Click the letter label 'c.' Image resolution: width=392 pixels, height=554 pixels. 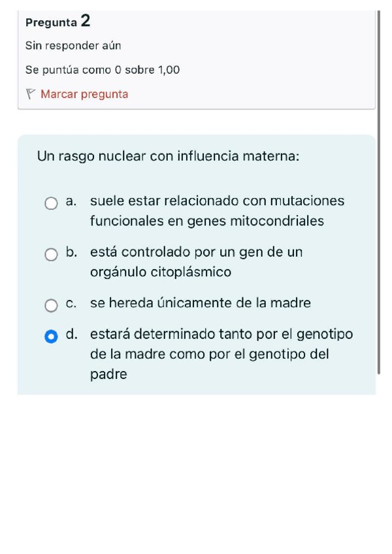click(72, 303)
